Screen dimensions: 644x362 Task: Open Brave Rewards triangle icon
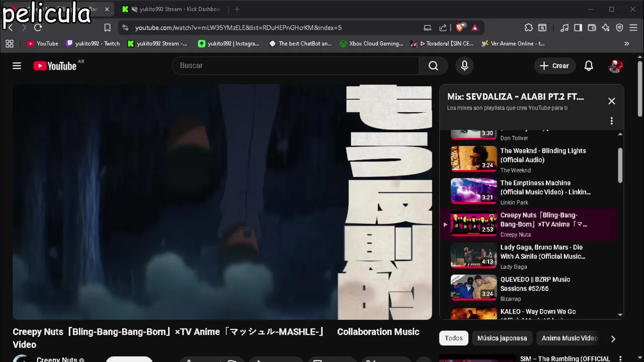[x=474, y=28]
